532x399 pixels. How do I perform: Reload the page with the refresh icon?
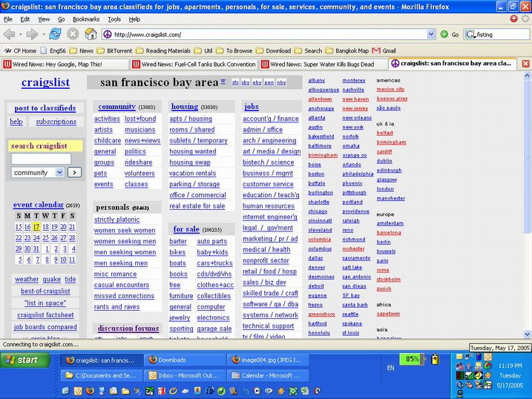point(55,34)
